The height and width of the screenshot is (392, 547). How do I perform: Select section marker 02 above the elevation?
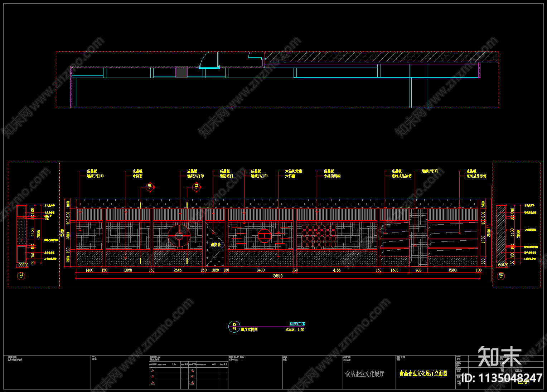196,187
